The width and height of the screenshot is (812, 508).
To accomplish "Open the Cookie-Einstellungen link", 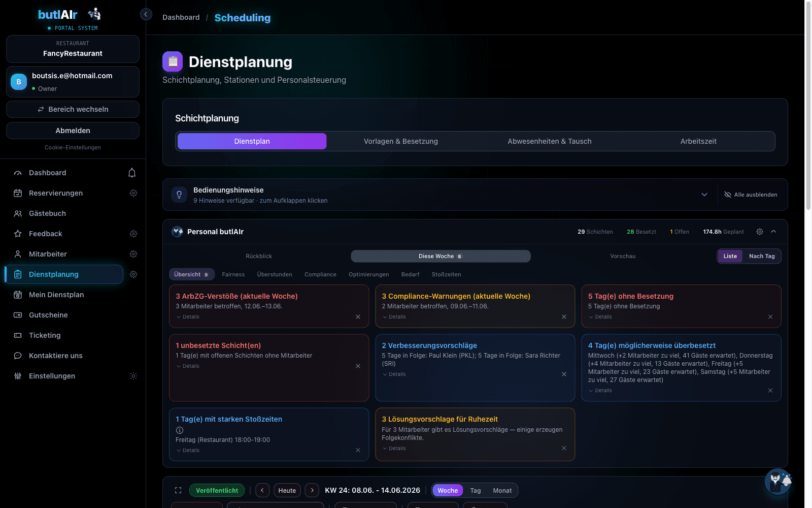I will (73, 147).
